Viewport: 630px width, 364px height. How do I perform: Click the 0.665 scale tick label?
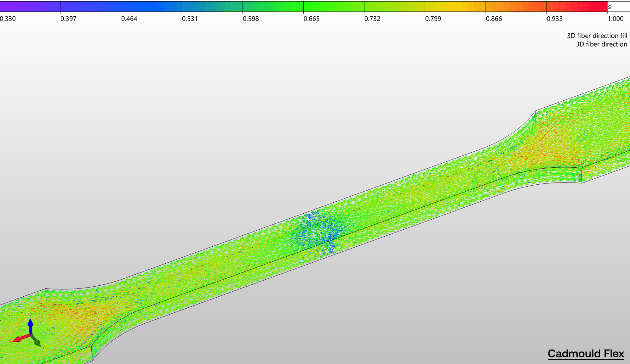click(x=311, y=19)
